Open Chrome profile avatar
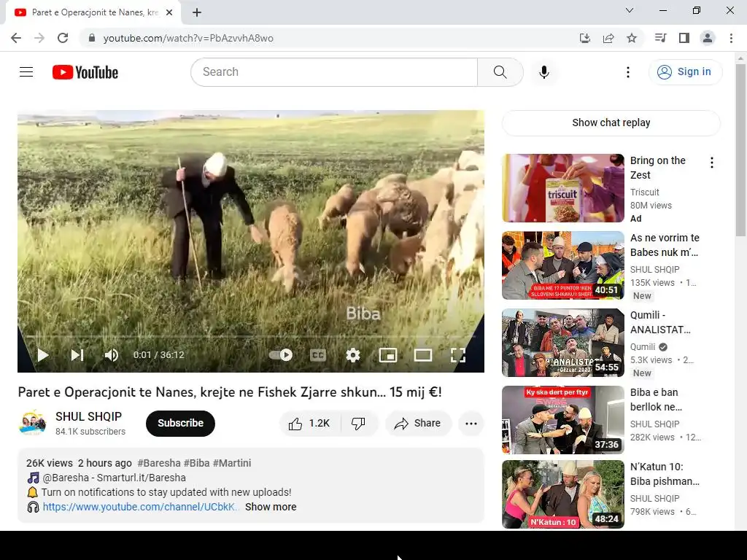 point(708,38)
